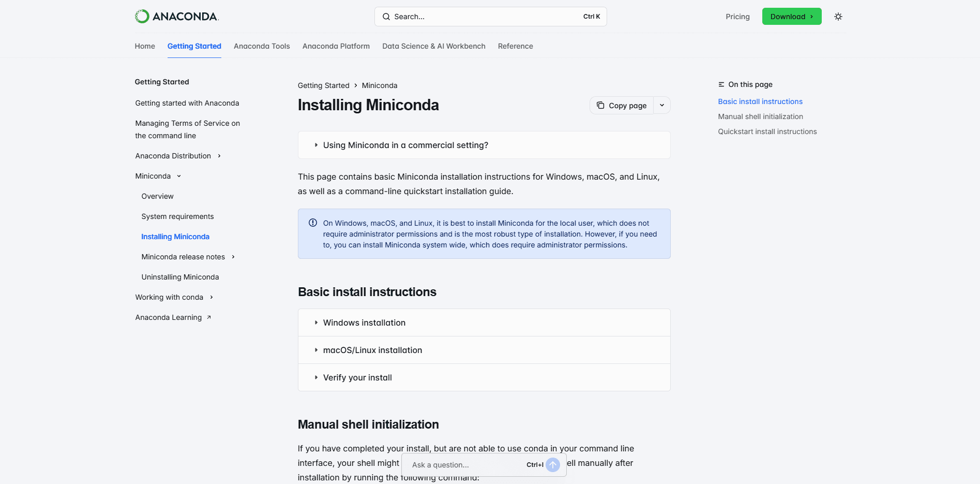980x484 pixels.
Task: Open System requirements page
Action: click(x=177, y=216)
